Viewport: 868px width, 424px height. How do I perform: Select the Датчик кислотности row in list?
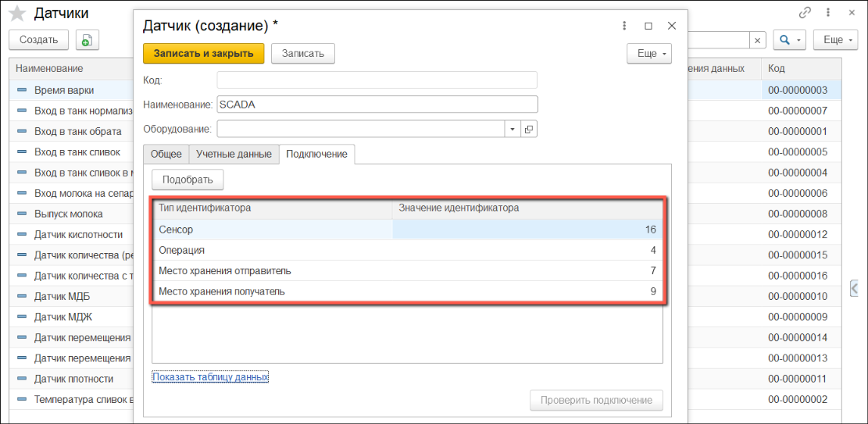[x=78, y=234]
